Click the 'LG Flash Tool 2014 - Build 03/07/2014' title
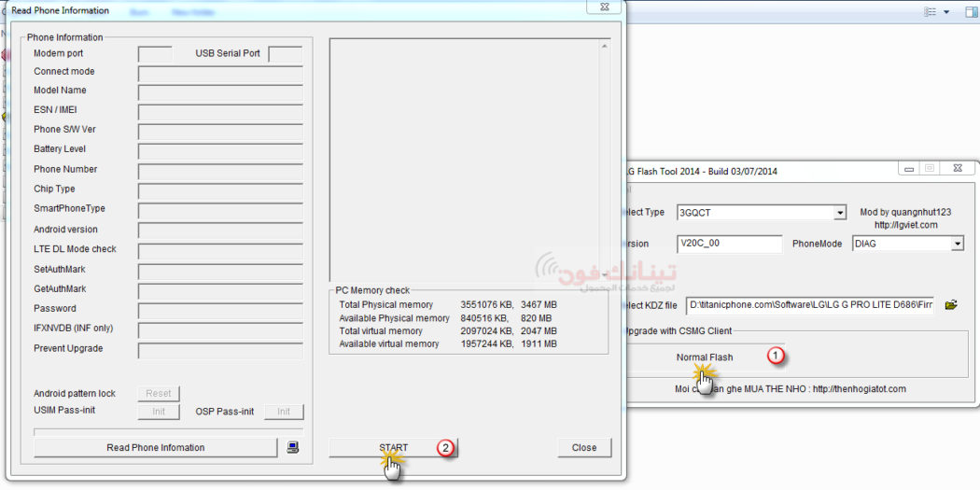Viewport: 980px width, 490px height. coord(701,171)
